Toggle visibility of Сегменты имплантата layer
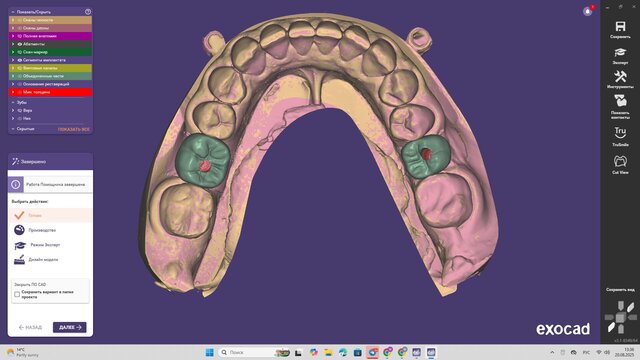 [x=20, y=60]
